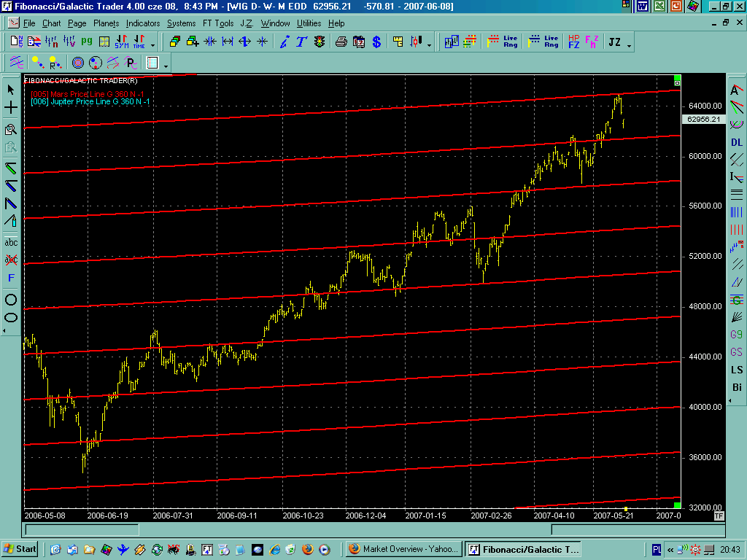Click the Start button
The height and width of the screenshot is (560, 747).
click(x=20, y=549)
